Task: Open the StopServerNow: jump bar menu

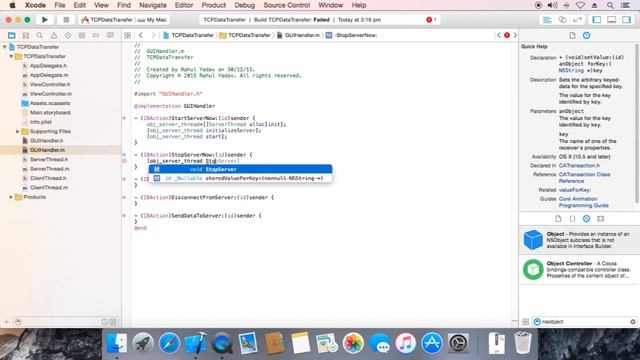Action: click(x=351, y=36)
